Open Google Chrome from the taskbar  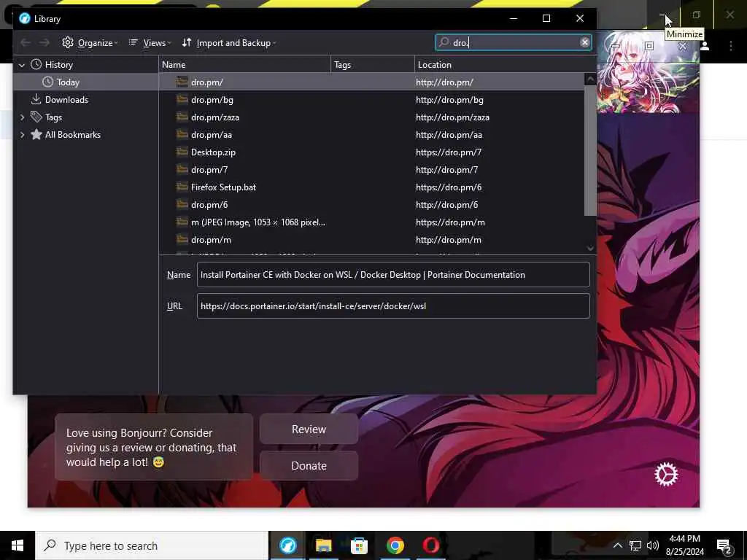pos(395,545)
